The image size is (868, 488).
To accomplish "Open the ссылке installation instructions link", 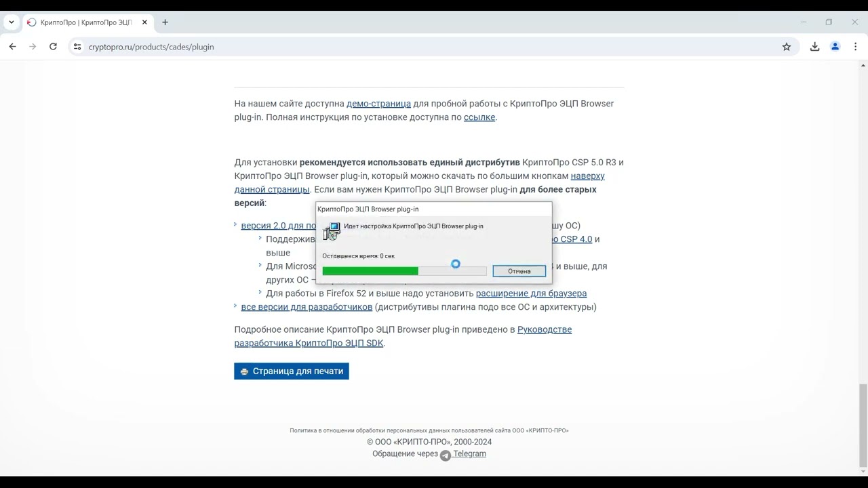I will [479, 117].
